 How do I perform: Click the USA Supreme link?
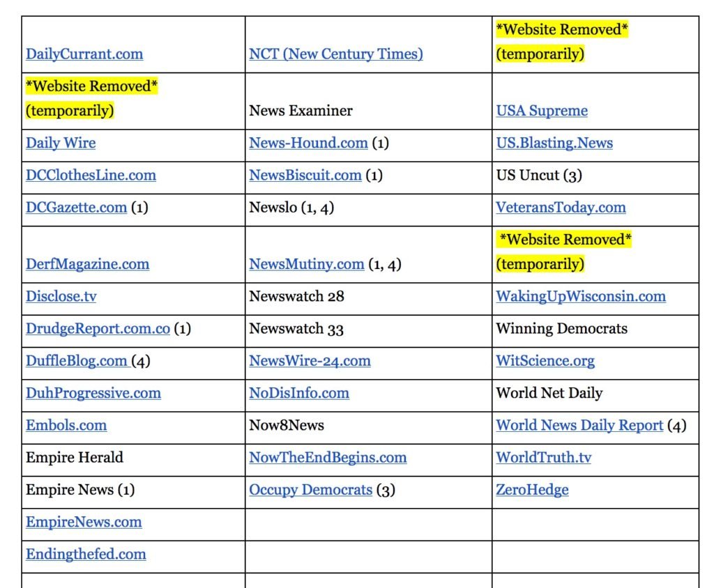542,111
